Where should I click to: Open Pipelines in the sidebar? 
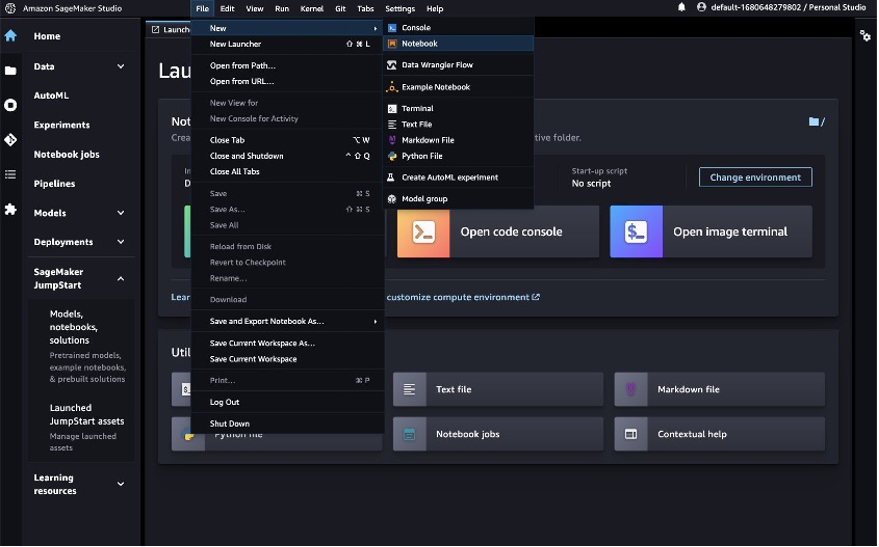point(54,183)
